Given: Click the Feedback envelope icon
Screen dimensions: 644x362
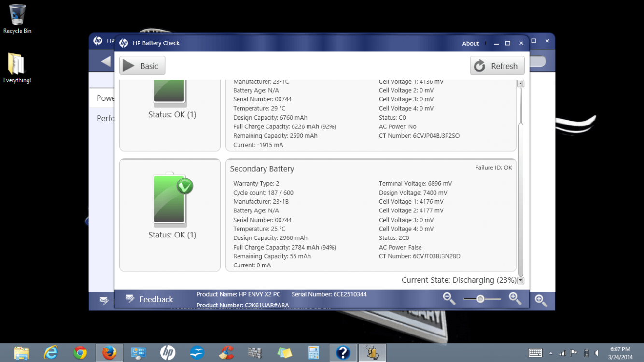Looking at the screenshot, I should point(130,299).
